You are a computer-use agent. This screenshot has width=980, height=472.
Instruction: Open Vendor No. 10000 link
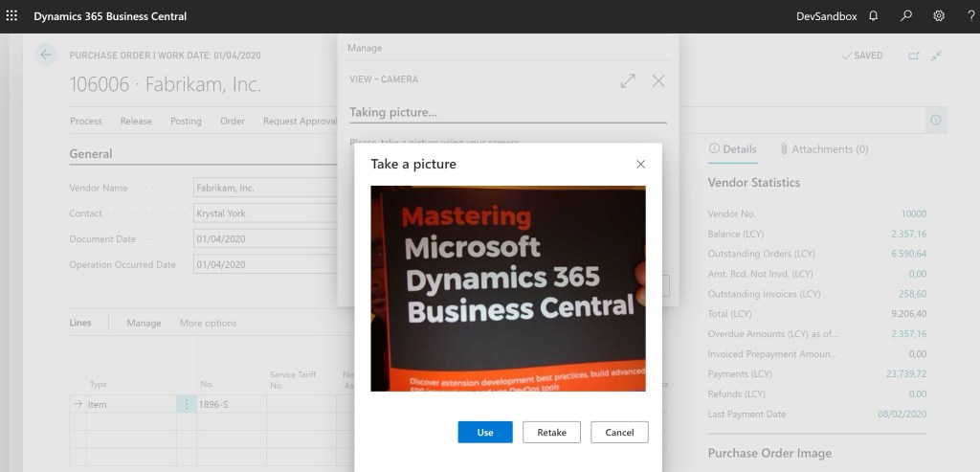[913, 214]
